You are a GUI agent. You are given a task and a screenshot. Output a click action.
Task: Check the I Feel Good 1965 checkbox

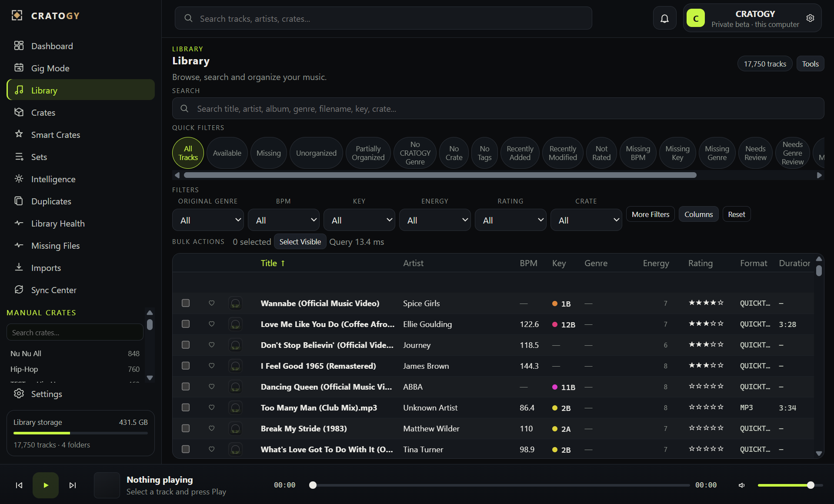[186, 366]
